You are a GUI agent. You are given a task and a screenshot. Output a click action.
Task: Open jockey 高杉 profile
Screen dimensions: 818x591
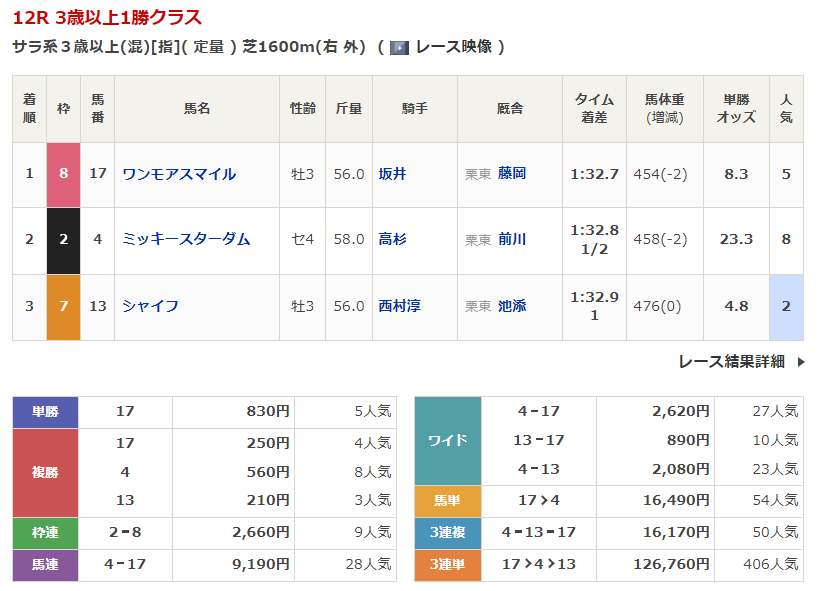tap(392, 240)
